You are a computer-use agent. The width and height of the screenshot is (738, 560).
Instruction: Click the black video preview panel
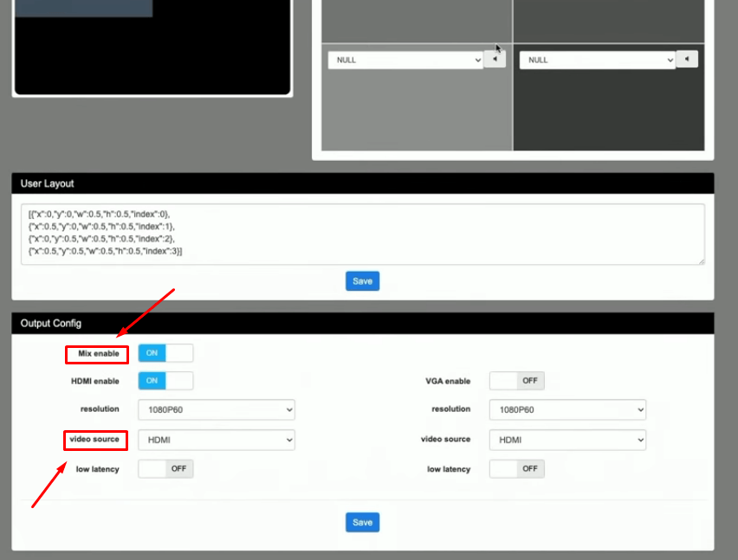coord(152,52)
